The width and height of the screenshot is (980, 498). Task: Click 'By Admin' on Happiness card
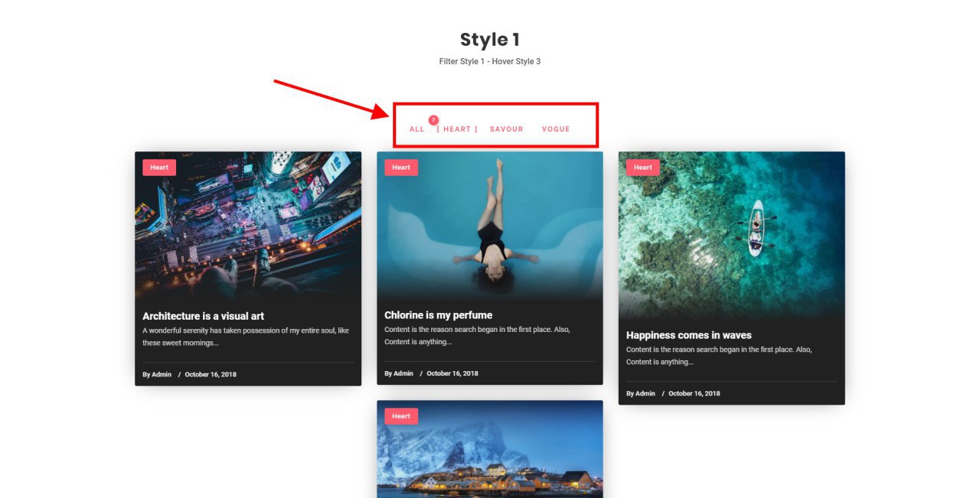pos(641,393)
